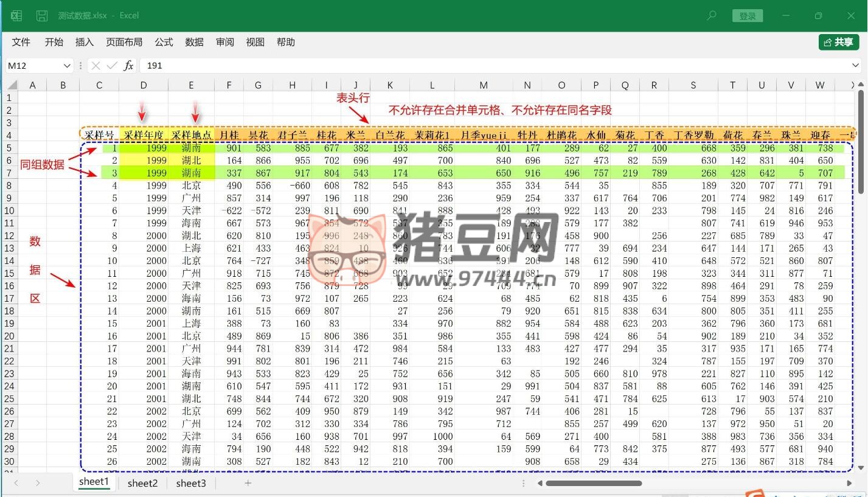Click the 登录 sign-in button
The image size is (868, 497).
748,16
